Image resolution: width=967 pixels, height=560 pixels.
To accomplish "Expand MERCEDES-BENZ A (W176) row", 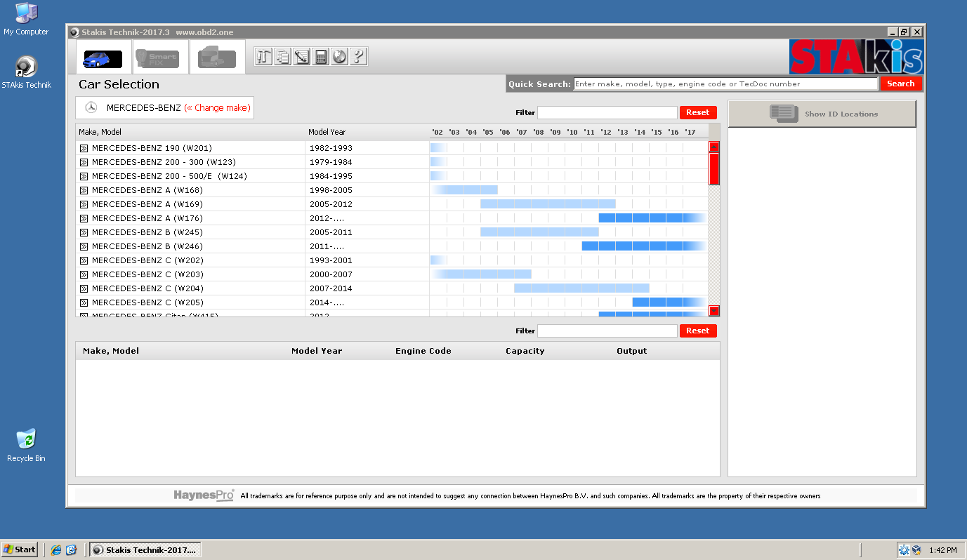I will click(x=84, y=218).
